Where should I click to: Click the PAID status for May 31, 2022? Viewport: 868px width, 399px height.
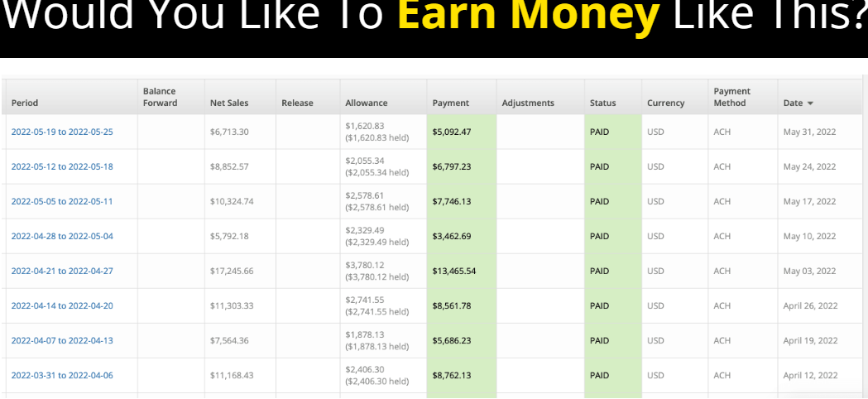[x=599, y=132]
